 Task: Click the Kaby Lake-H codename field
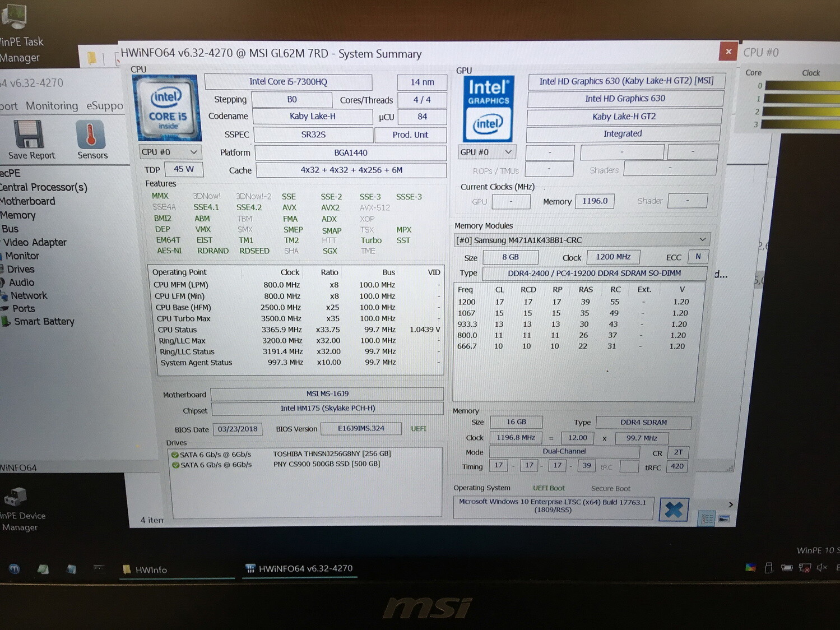click(x=313, y=116)
